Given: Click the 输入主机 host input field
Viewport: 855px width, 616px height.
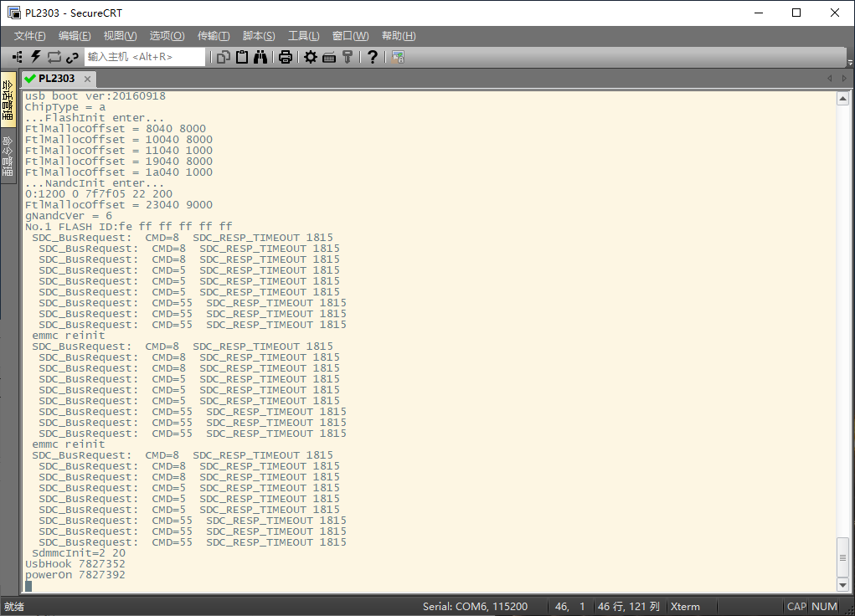Looking at the screenshot, I should [x=145, y=57].
